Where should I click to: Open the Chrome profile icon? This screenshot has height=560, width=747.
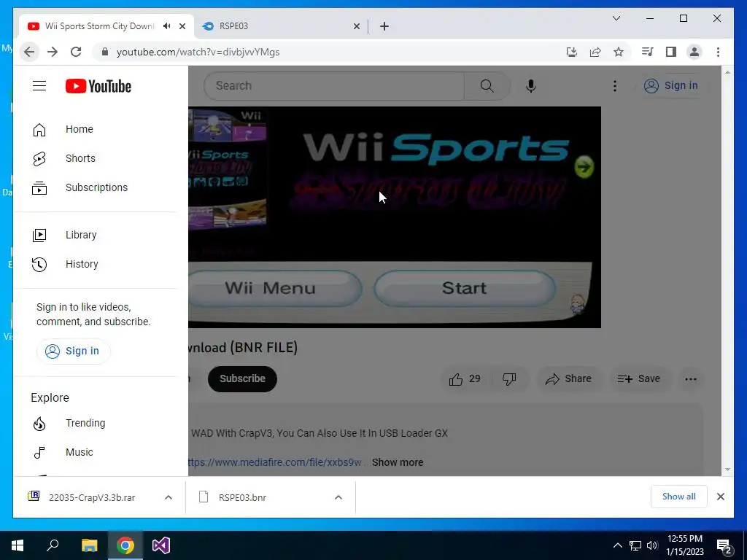(x=694, y=52)
